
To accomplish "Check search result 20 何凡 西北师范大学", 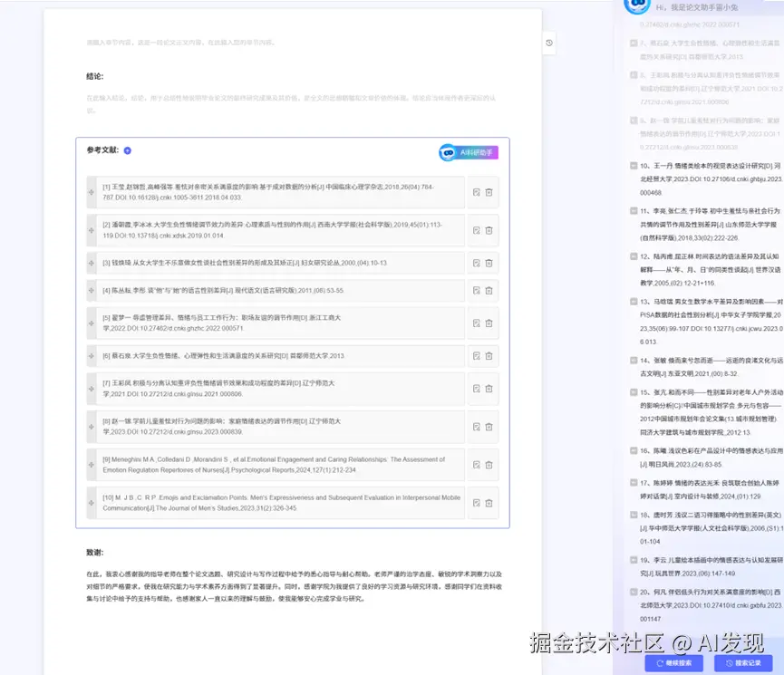I will pos(634,592).
